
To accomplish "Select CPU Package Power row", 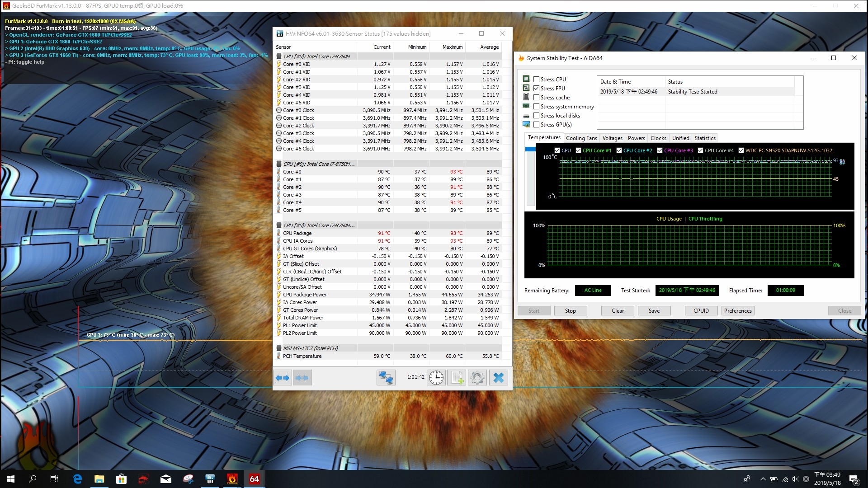I will click(x=388, y=295).
